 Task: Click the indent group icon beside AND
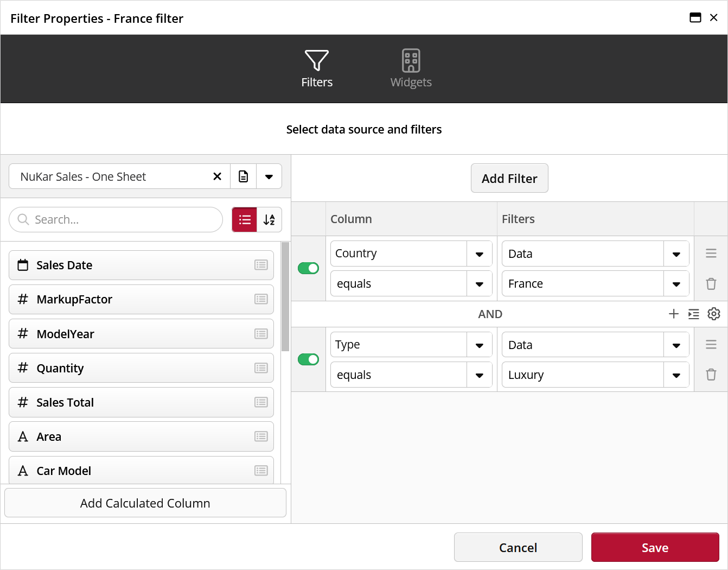[694, 314]
